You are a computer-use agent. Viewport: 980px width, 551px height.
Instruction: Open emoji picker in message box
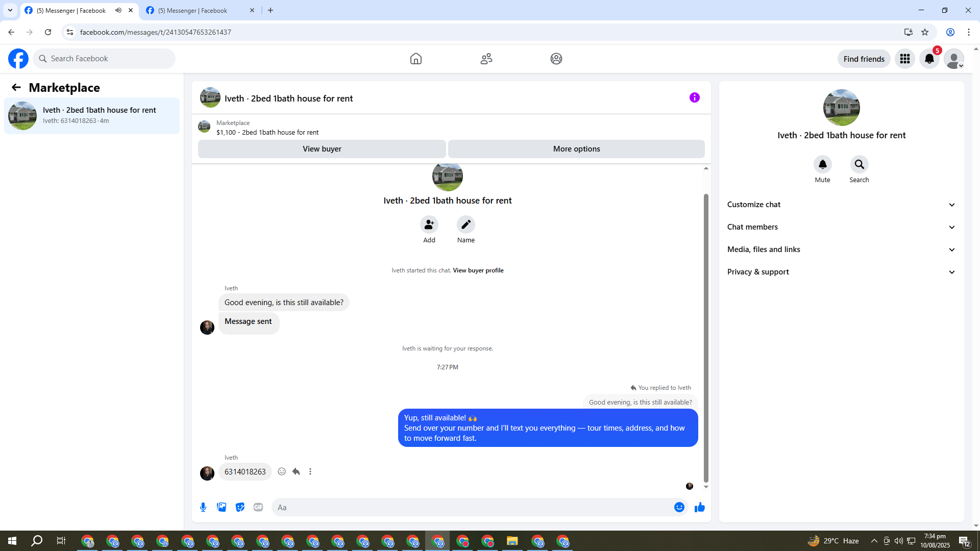tap(679, 507)
